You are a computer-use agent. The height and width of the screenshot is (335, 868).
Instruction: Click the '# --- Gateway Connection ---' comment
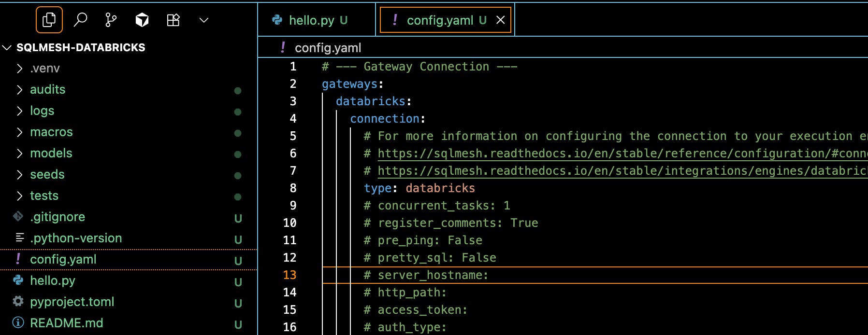(x=420, y=67)
